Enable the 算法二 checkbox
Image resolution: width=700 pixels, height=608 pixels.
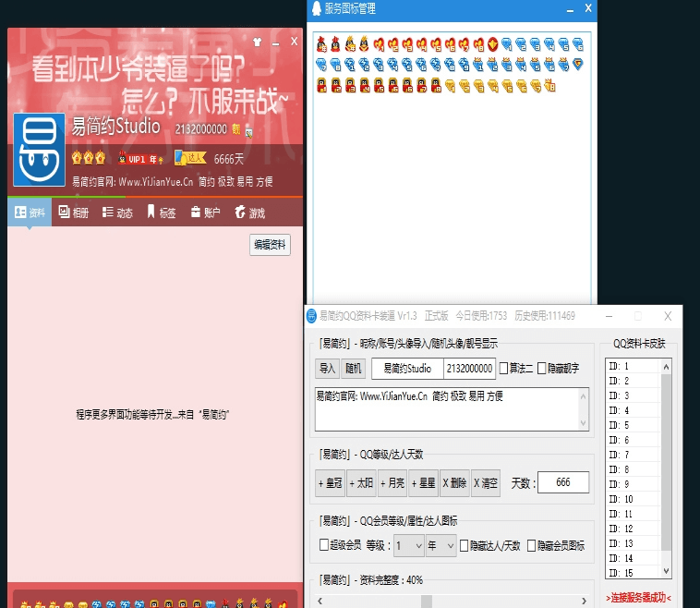[504, 369]
